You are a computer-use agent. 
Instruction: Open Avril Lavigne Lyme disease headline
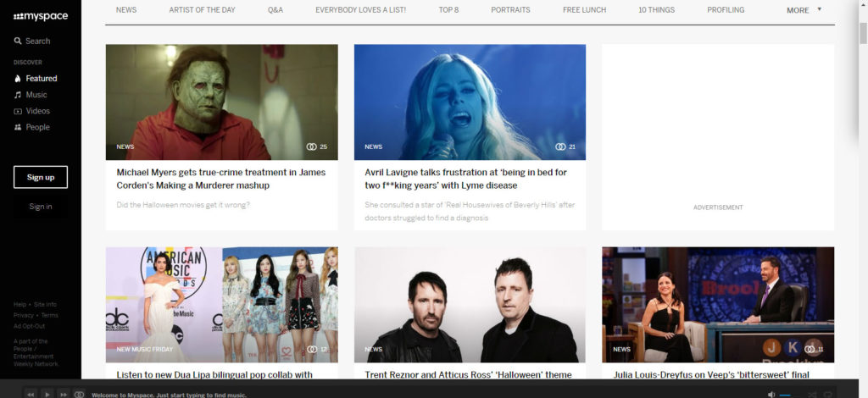[x=465, y=179]
